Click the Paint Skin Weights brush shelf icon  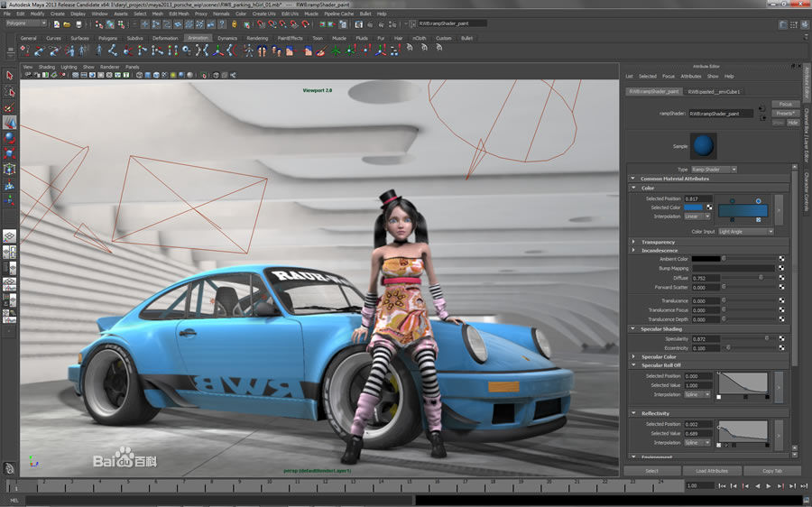321,51
